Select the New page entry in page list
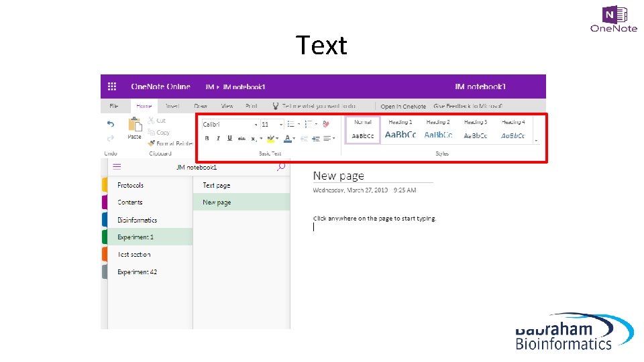Viewport: 644px width, 362px height. tap(241, 202)
